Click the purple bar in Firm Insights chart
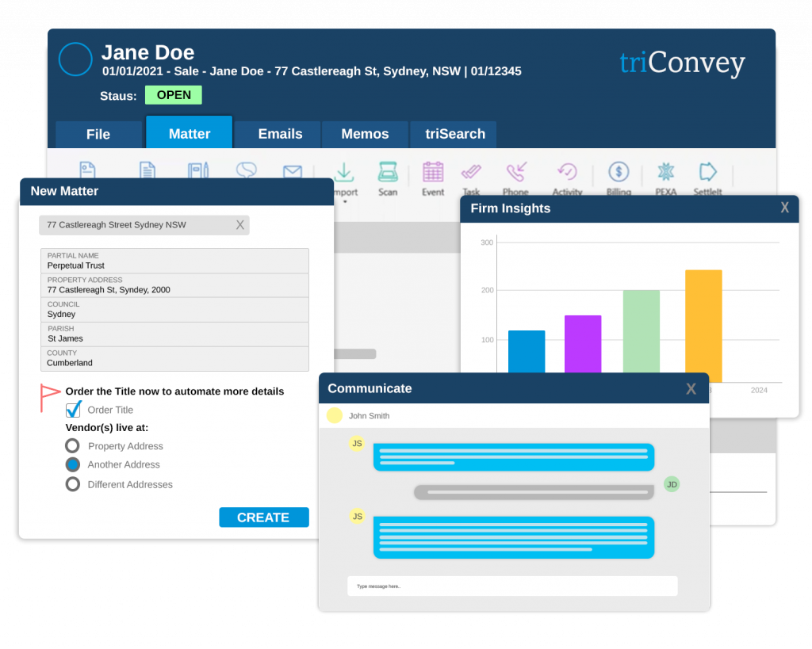 click(583, 344)
